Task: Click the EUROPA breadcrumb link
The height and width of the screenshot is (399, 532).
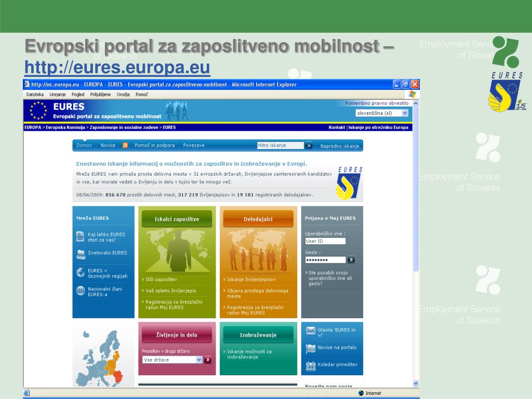Action: click(33, 127)
